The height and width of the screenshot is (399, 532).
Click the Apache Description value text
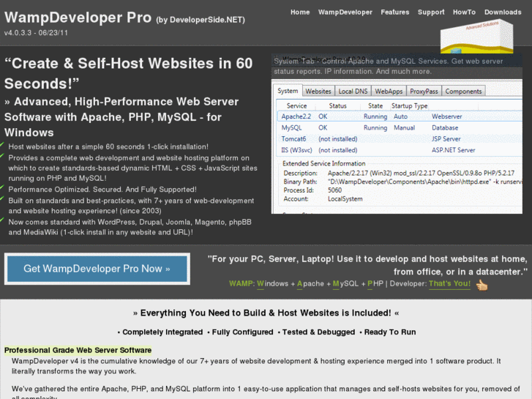421,174
